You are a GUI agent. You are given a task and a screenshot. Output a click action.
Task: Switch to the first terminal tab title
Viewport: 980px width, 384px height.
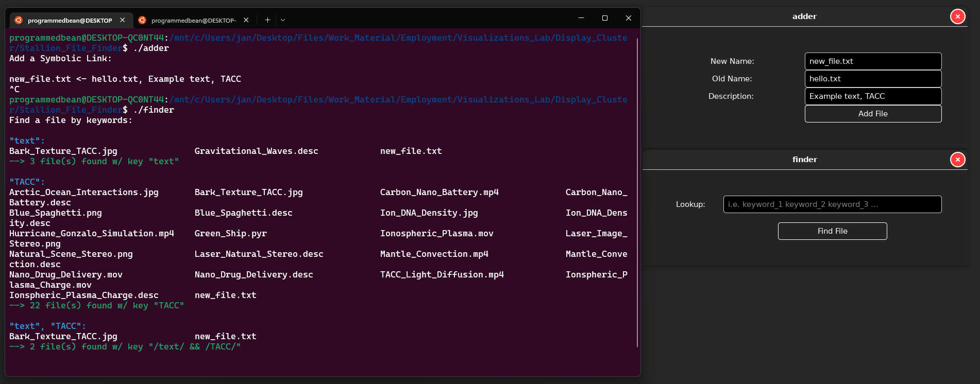[70, 21]
